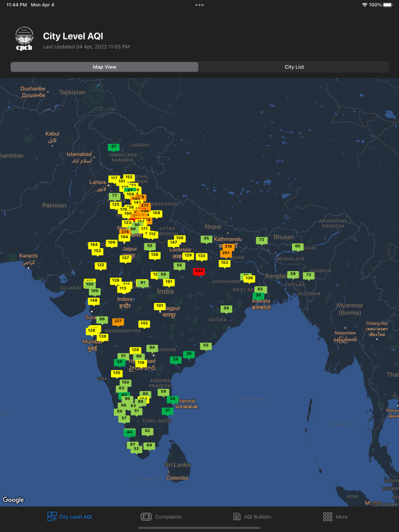Tap the yellow 135 marker near Goa
399x532 pixels.
pos(117,373)
